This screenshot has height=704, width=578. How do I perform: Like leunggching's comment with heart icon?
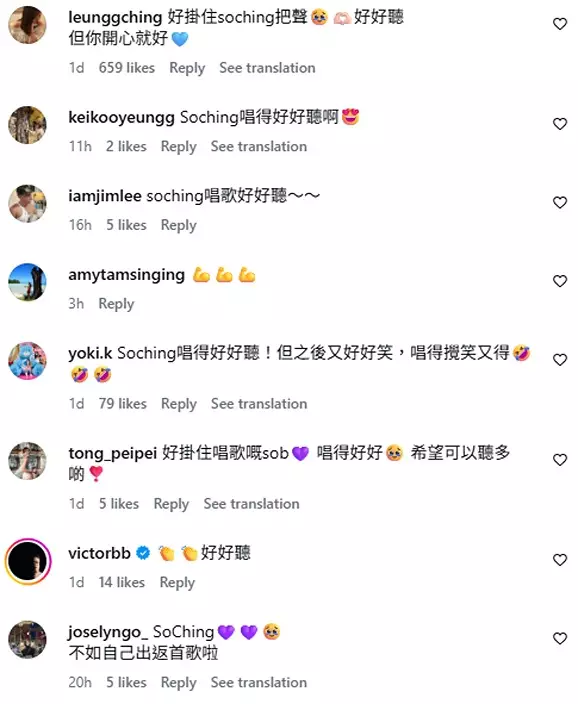point(560,24)
